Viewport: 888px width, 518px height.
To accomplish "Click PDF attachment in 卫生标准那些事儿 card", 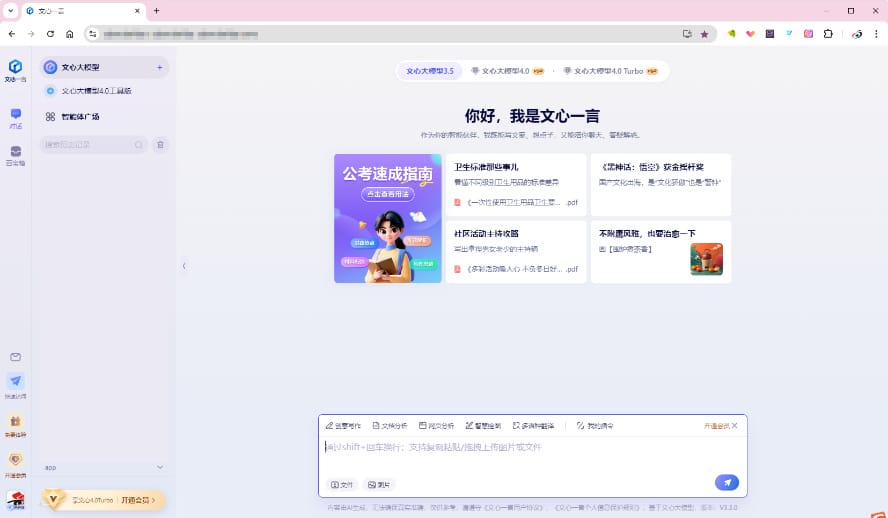I will tap(516, 202).
